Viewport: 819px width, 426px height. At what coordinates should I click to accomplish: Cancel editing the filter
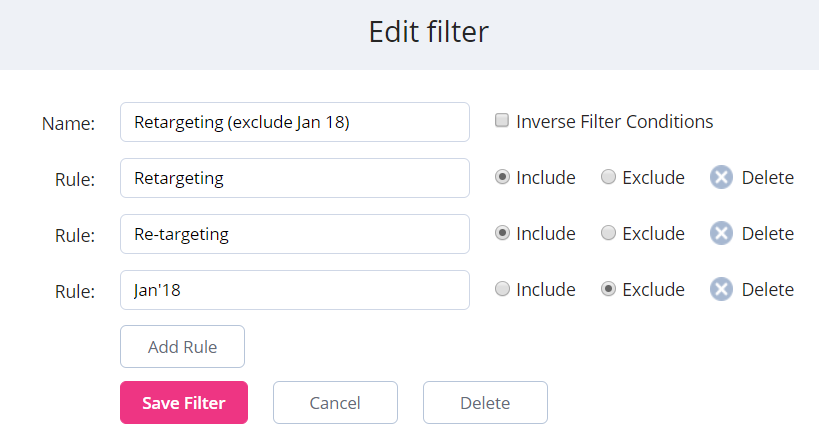(335, 403)
